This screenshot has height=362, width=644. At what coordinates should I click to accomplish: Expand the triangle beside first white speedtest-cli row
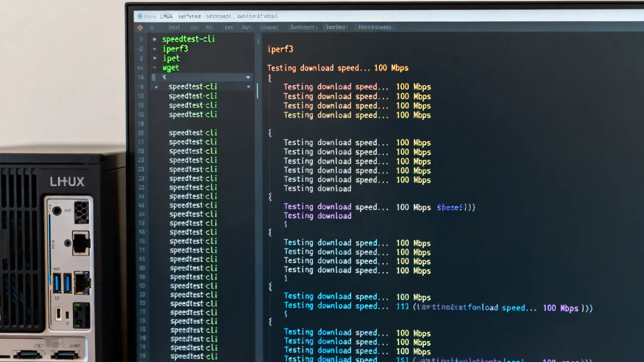(156, 87)
